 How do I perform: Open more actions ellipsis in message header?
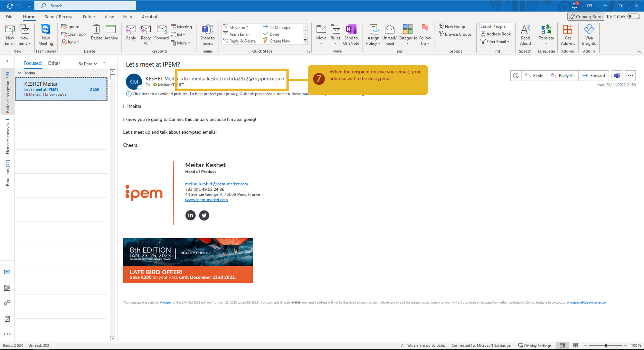pyautogui.click(x=630, y=76)
